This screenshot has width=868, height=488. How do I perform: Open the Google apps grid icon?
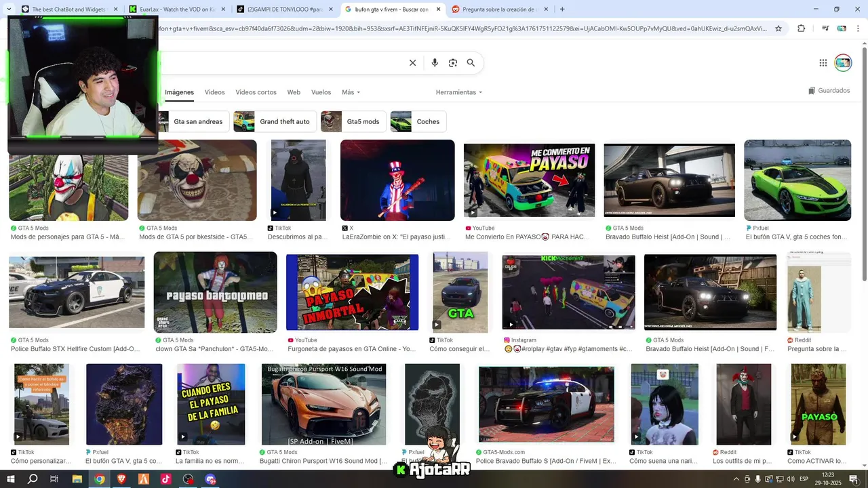point(823,63)
